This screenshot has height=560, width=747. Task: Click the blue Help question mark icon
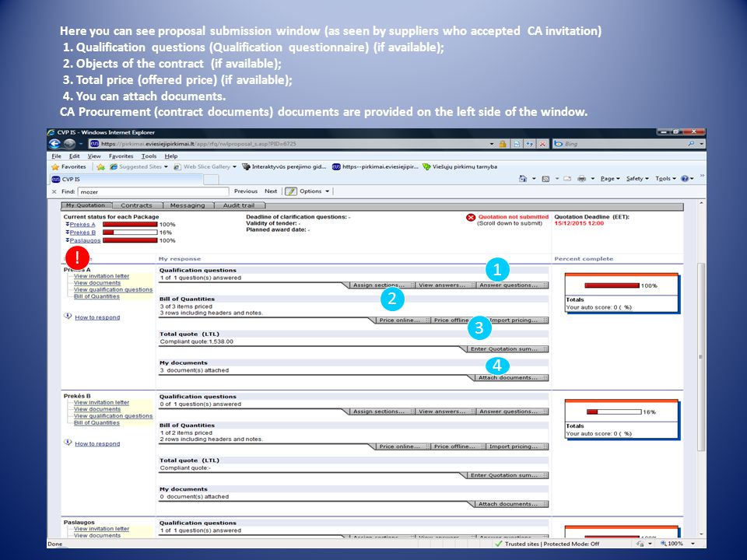tap(685, 179)
